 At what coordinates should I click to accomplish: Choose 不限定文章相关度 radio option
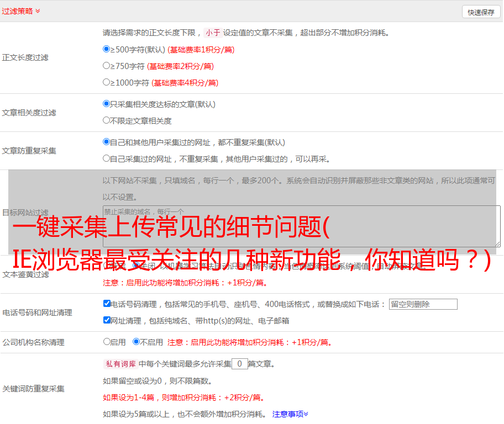pyautogui.click(x=106, y=120)
